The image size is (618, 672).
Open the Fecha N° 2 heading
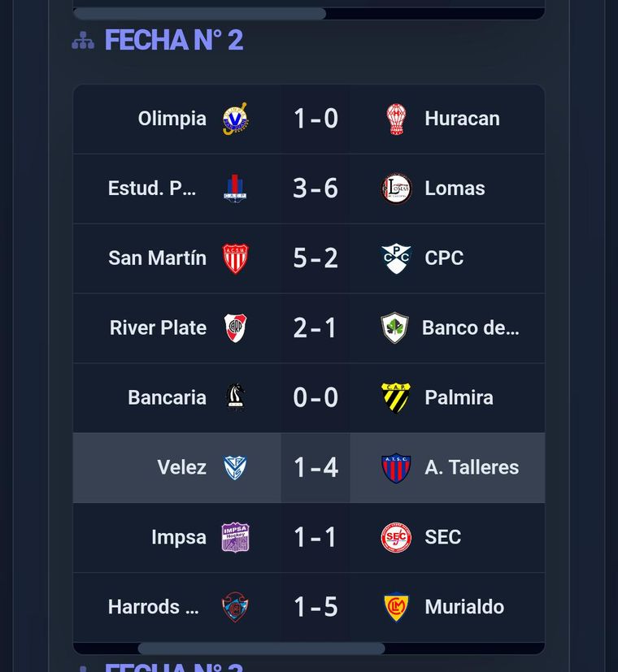[174, 41]
